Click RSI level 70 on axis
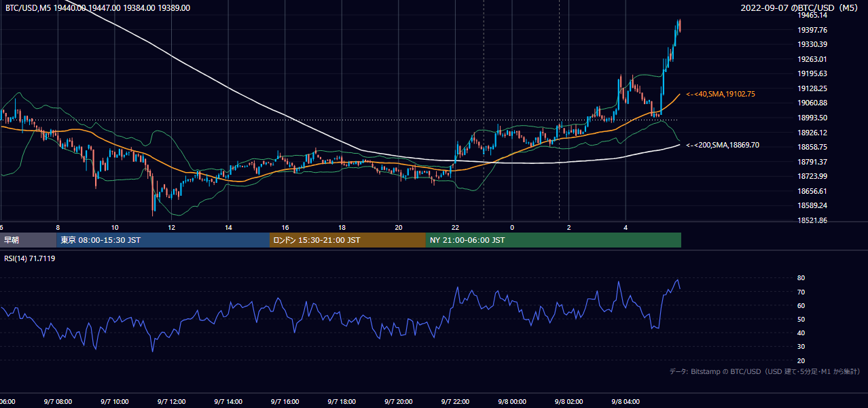Viewport: 868px width, 408px height. tap(801, 292)
